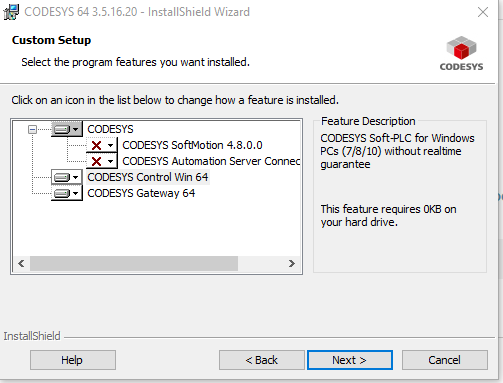Click the installer icon in the title bar
This screenshot has height=383, width=503.
[x=11, y=12]
